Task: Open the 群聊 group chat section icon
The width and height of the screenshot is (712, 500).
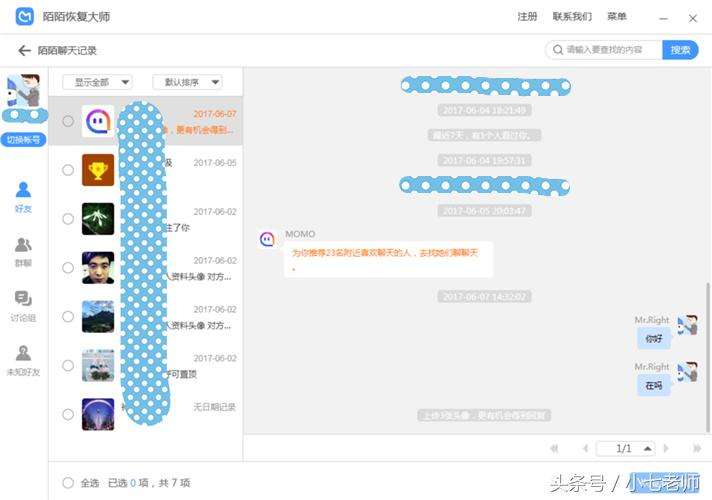Action: point(23,245)
